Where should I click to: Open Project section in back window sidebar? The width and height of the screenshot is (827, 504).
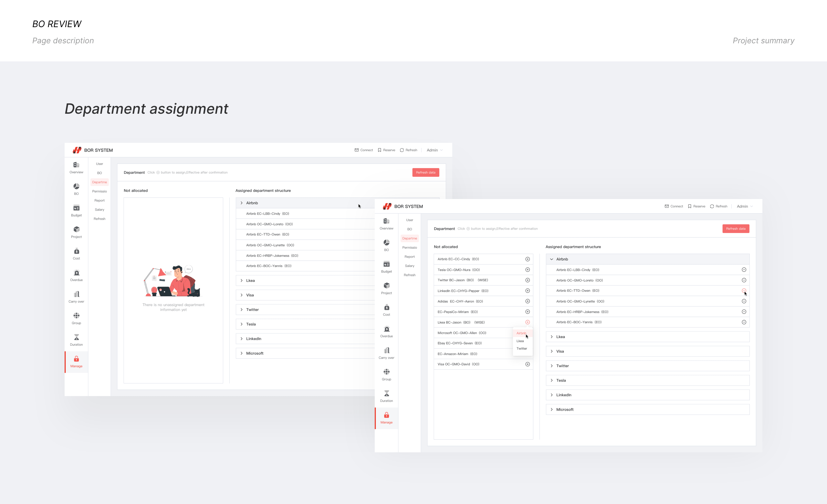coord(76,232)
